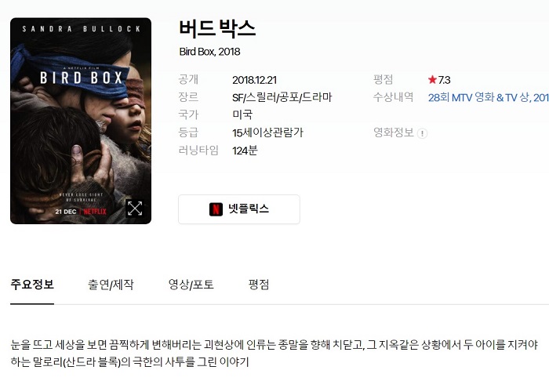Switch to the 출연/제작 tab
This screenshot has width=549, height=392.
(x=111, y=284)
